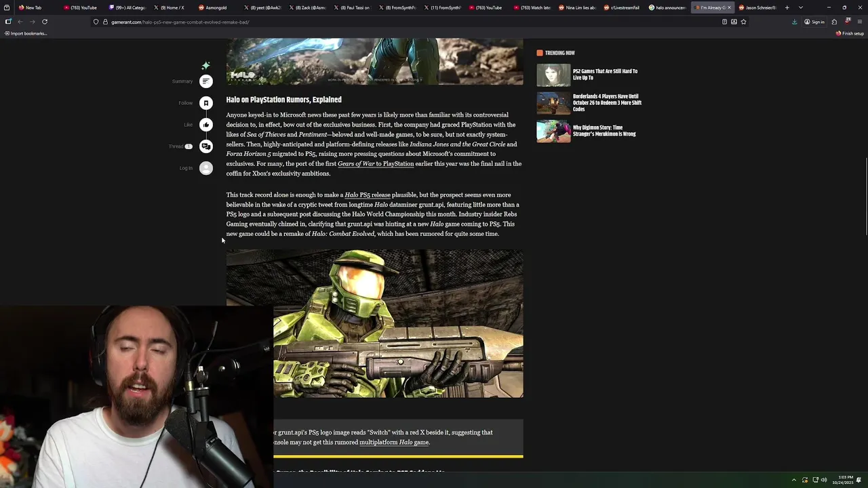Click Import bookmarks in bookmarks bar
868x488 pixels.
coord(25,33)
